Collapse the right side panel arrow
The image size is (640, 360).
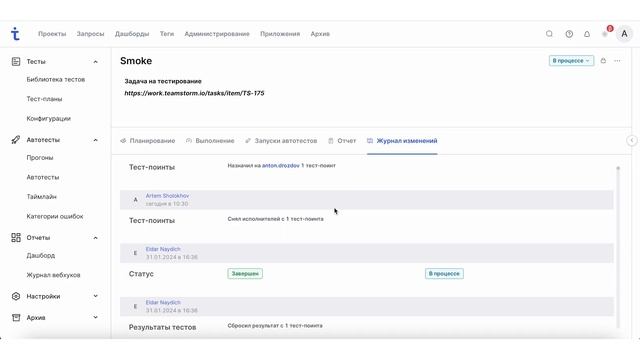631,140
